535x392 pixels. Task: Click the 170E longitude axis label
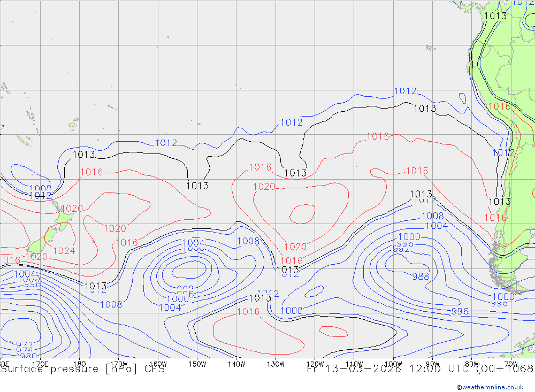[40, 364]
